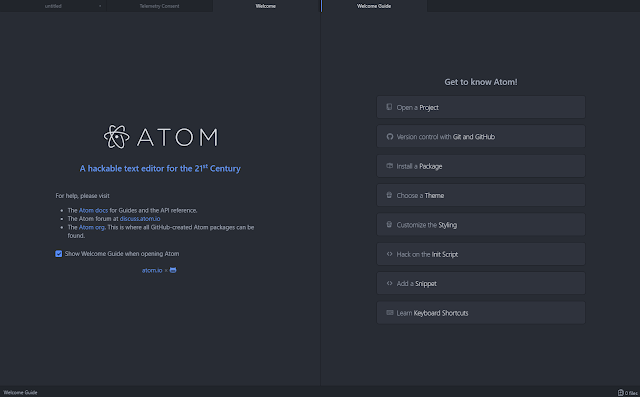
Task: Select the Welcome Guide tab
Action: point(374,6)
